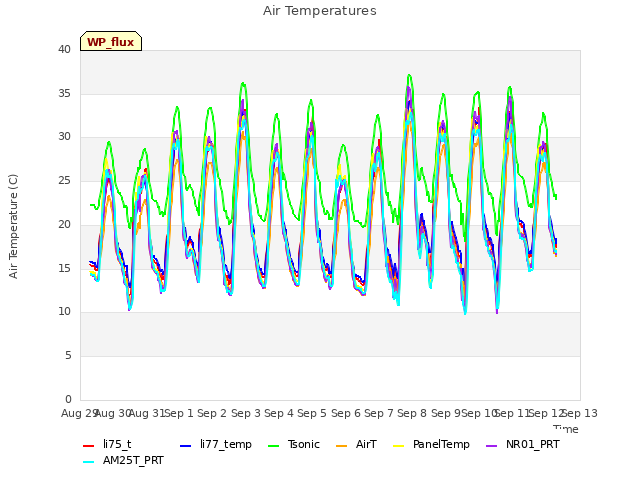
Task: Click the orange AirT legend color marker
Action: [x=342, y=446]
